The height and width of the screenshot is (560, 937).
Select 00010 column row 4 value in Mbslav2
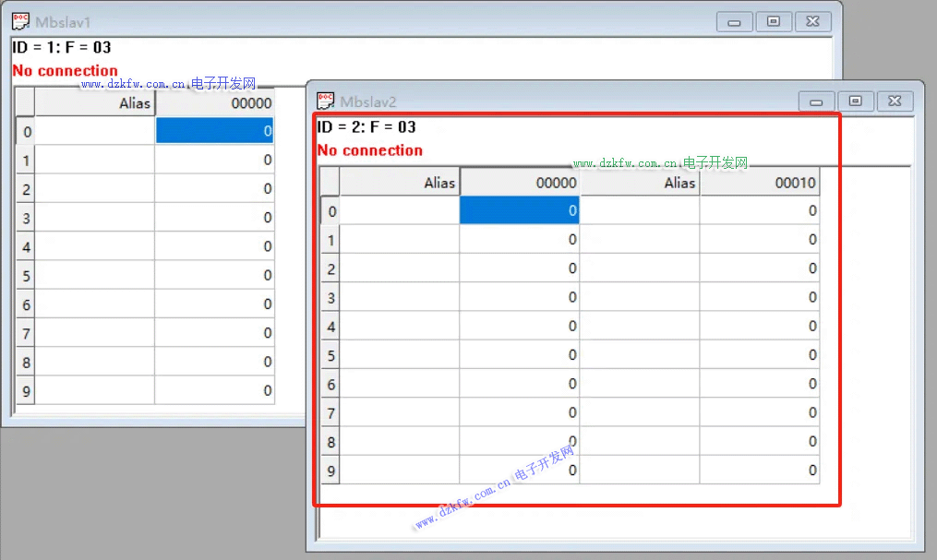760,326
